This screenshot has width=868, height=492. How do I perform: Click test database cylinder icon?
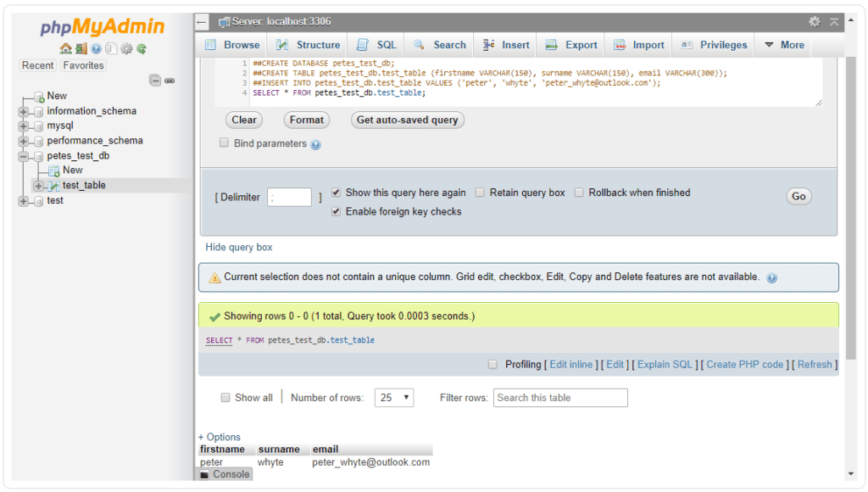tap(39, 201)
